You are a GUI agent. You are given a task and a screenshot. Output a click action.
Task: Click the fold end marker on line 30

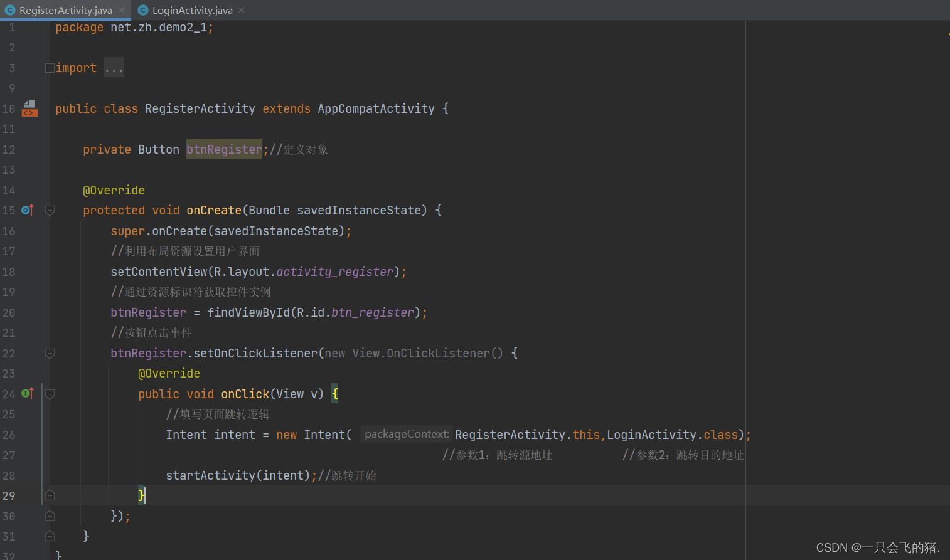click(x=50, y=516)
